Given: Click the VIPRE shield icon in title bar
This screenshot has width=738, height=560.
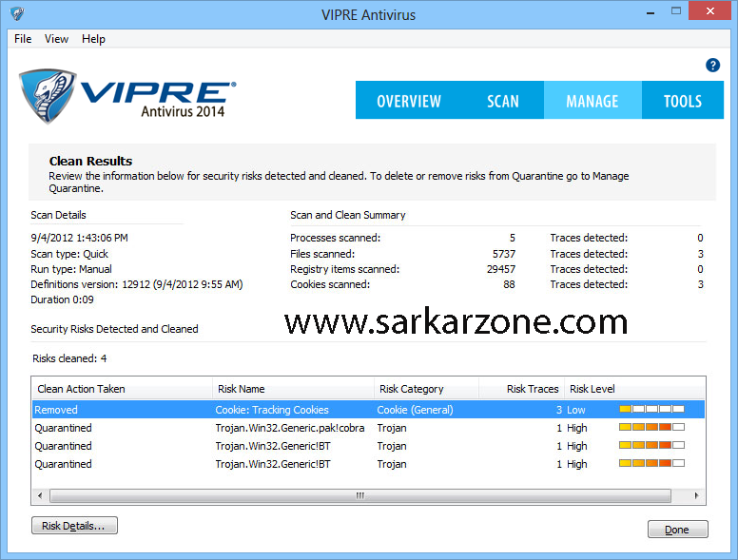Looking at the screenshot, I should (17, 13).
